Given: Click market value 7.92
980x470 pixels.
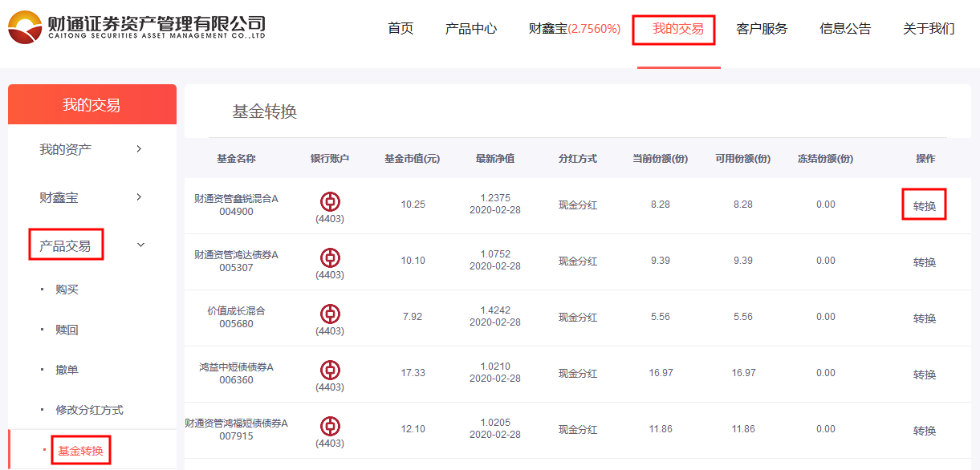Looking at the screenshot, I should click(x=413, y=317).
